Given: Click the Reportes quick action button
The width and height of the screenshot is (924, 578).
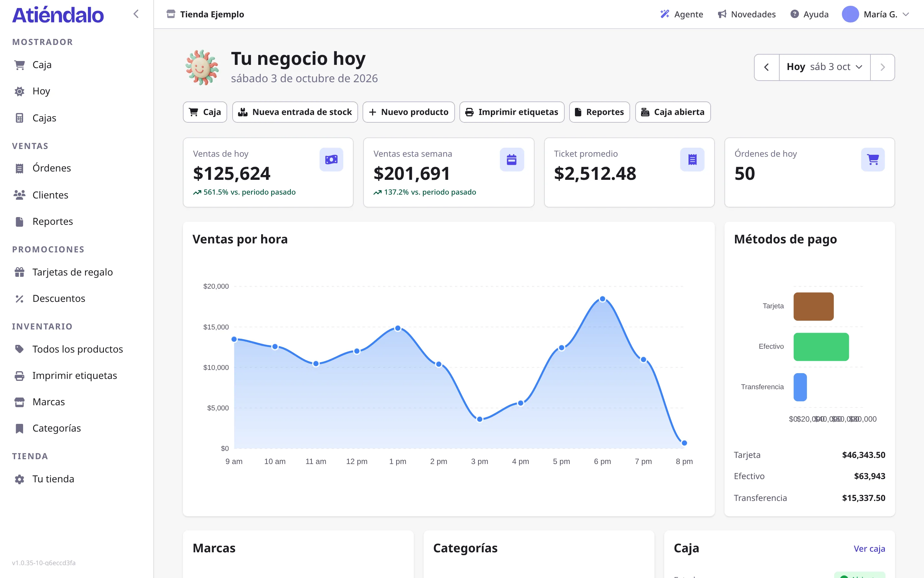Looking at the screenshot, I should click(x=599, y=112).
